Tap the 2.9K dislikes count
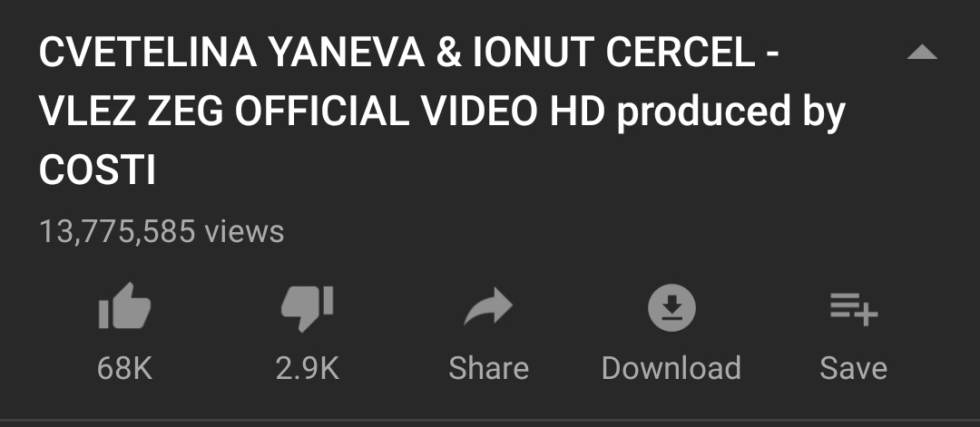The image size is (980, 427). click(x=307, y=368)
